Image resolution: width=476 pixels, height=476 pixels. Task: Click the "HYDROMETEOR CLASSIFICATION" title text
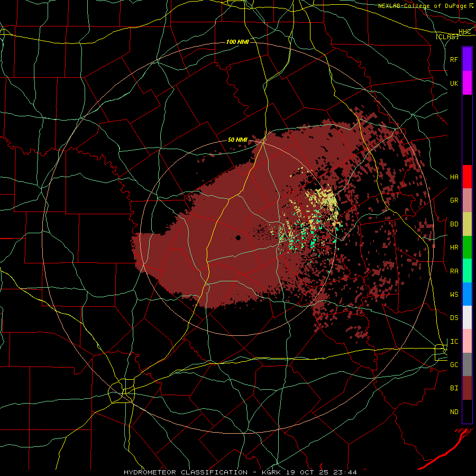[186, 472]
